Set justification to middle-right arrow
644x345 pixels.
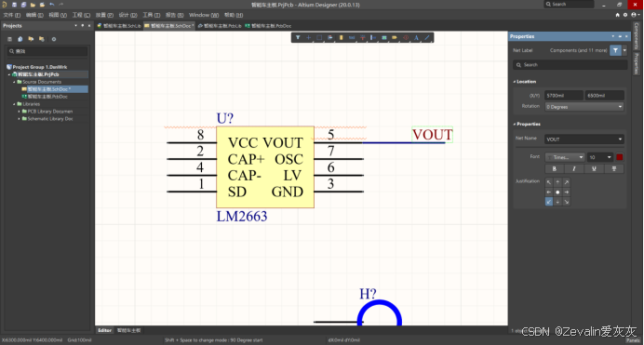(567, 192)
